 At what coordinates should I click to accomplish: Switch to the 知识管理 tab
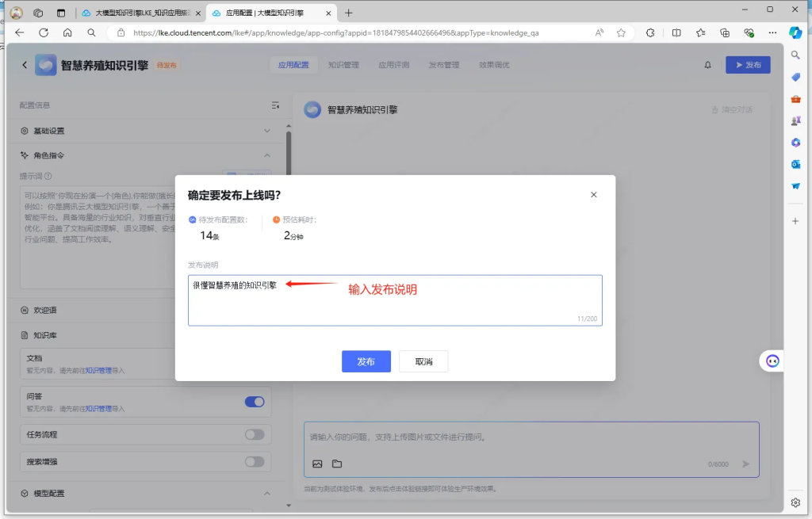tap(343, 65)
